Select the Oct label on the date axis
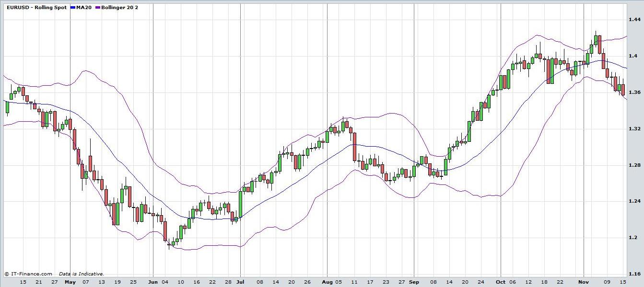The height and width of the screenshot is (287, 644). coord(501,282)
